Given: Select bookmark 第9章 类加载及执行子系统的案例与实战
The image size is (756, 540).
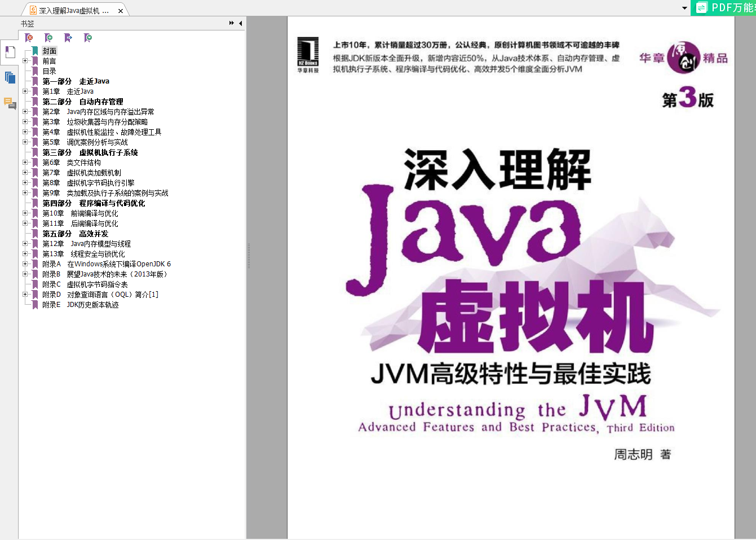Looking at the screenshot, I should point(105,193).
